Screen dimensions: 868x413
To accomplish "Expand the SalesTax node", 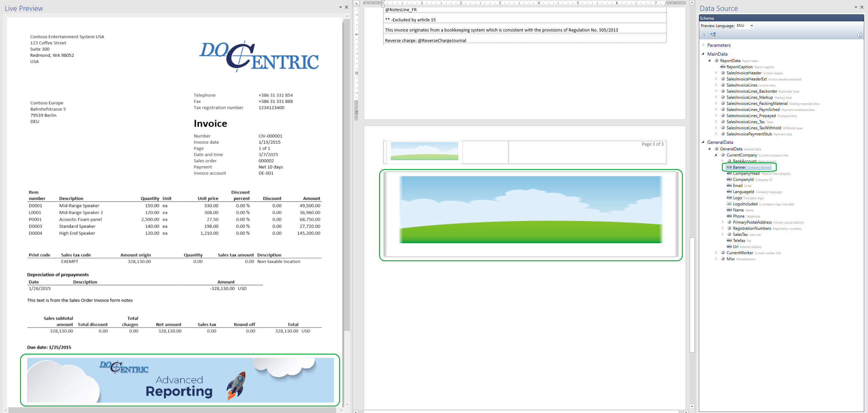I will 723,234.
